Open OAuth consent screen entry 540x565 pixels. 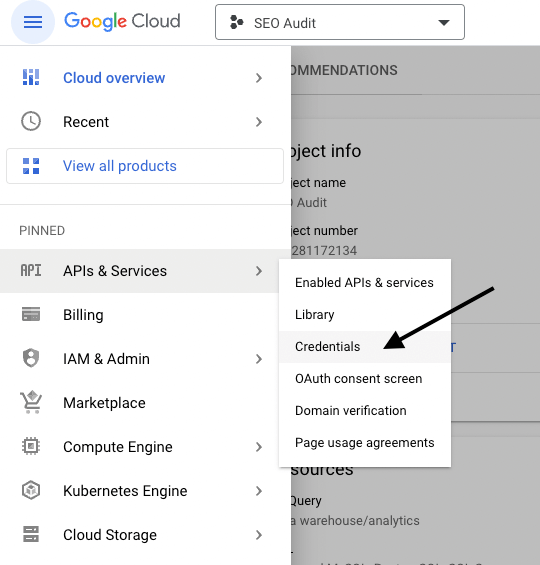pos(365,379)
